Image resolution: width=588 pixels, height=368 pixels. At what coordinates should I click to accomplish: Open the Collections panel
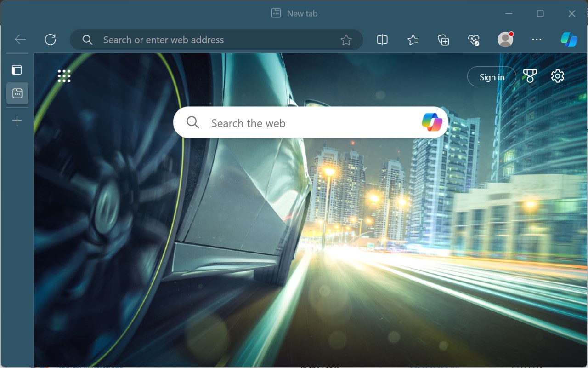click(443, 40)
